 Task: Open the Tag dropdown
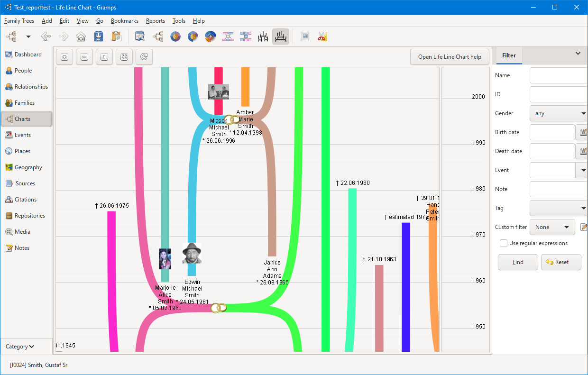click(559, 208)
